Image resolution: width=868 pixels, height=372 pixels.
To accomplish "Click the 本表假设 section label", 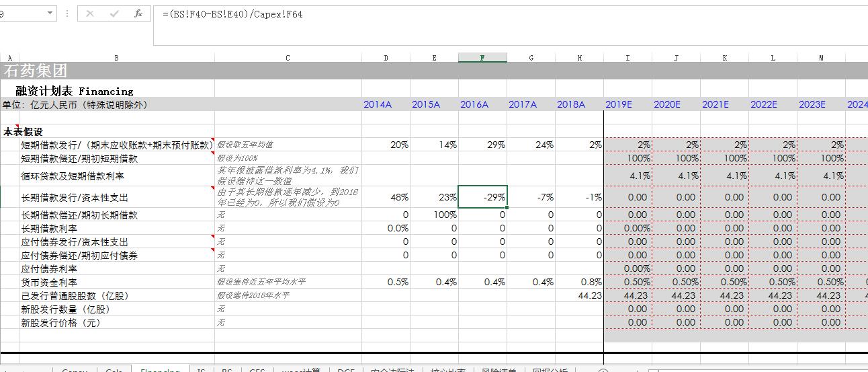I will [23, 132].
